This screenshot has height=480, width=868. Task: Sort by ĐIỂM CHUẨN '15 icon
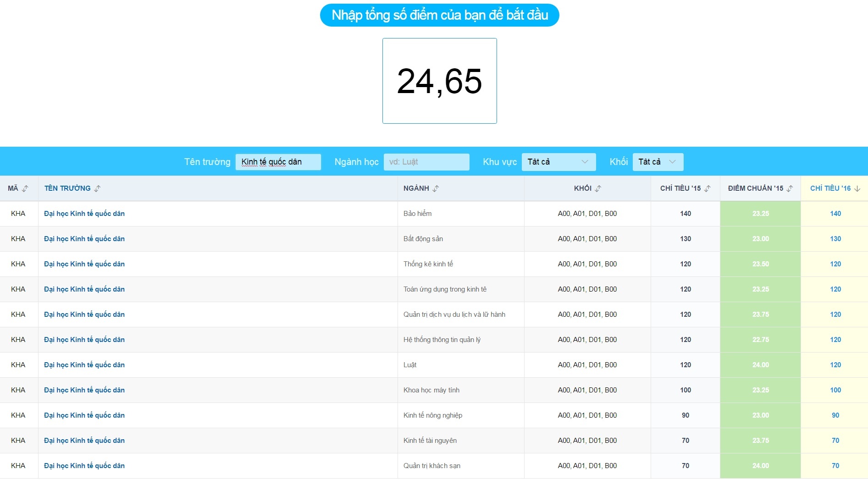[x=790, y=188]
